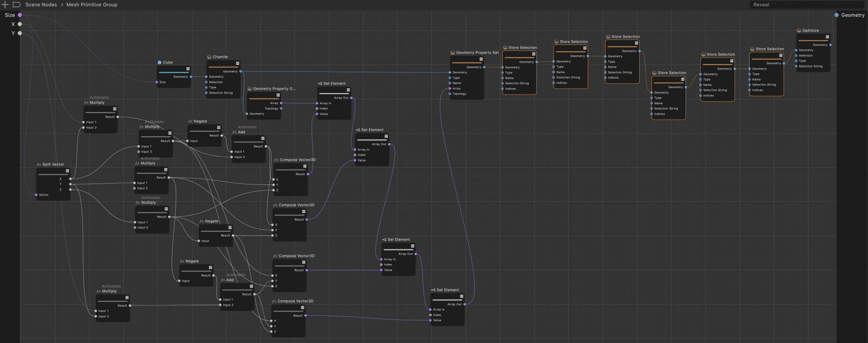Click the plus icon to add a node
Image resolution: width=868 pixels, height=343 pixels.
pos(5,5)
